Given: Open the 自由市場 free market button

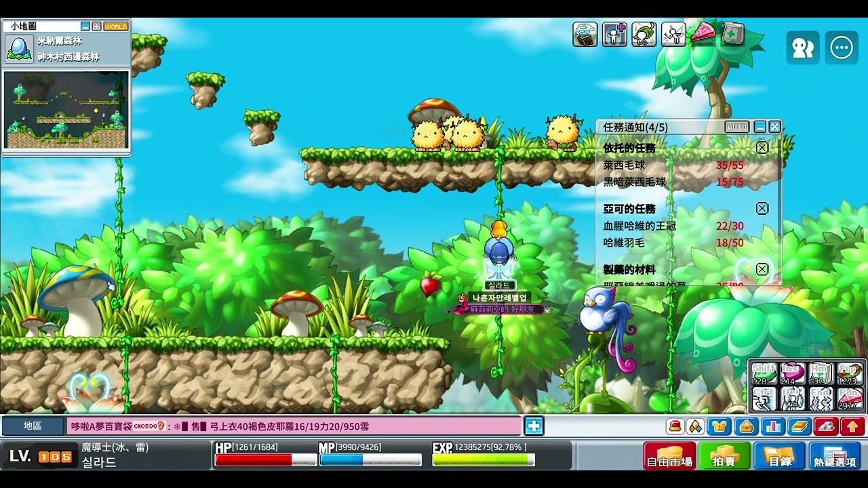Looking at the screenshot, I should [669, 455].
